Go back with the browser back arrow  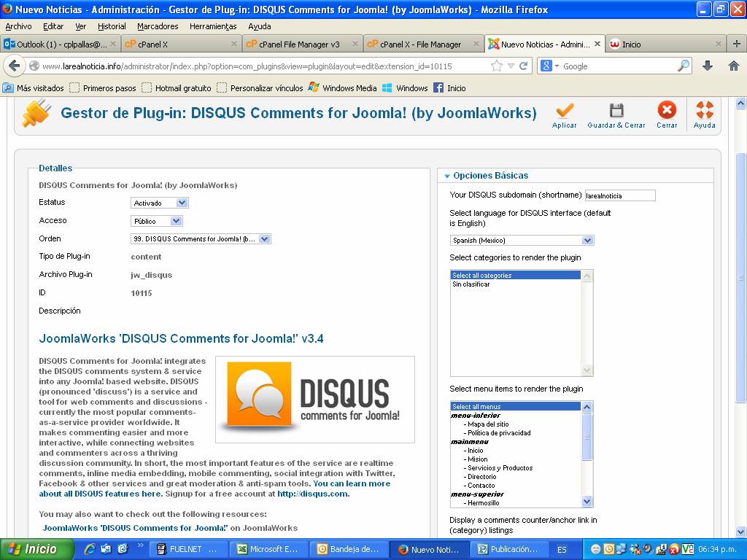coord(15,66)
